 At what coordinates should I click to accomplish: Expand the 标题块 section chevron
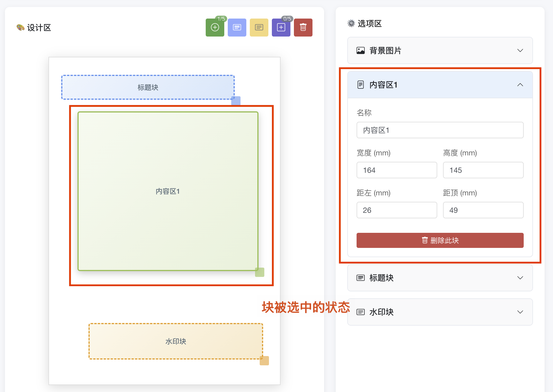tap(520, 278)
